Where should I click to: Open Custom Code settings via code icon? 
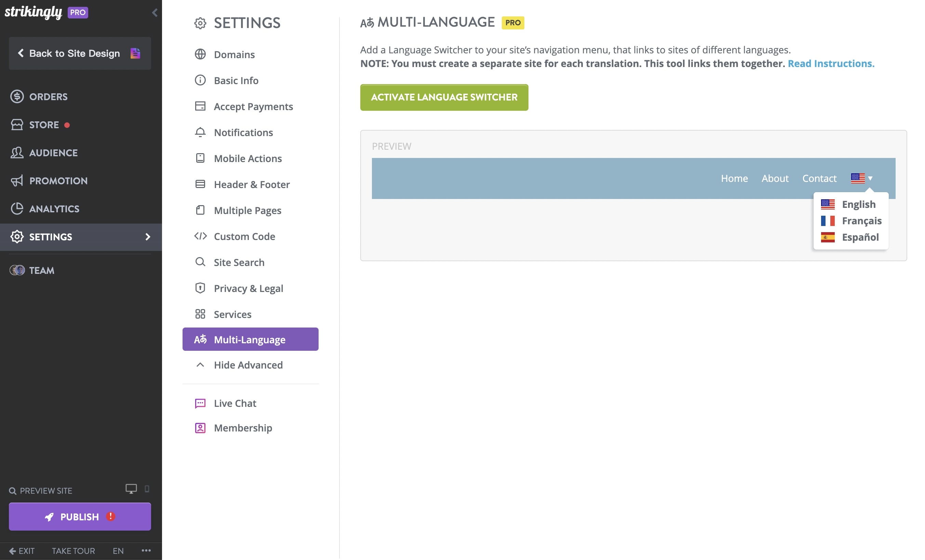coord(200,236)
